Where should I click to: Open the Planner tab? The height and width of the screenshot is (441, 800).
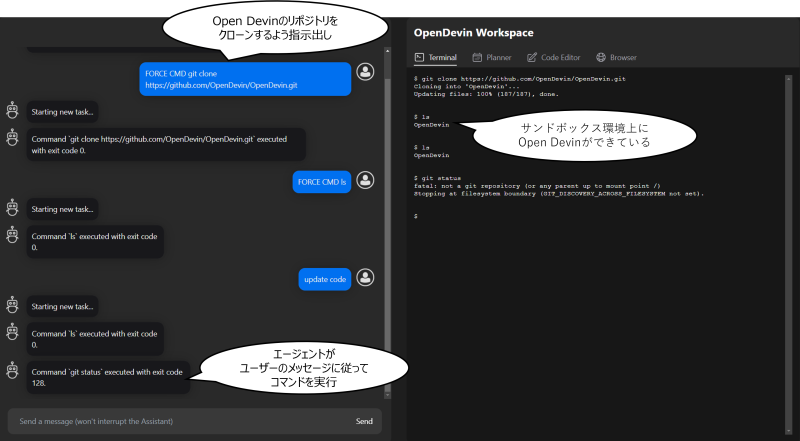pos(492,57)
